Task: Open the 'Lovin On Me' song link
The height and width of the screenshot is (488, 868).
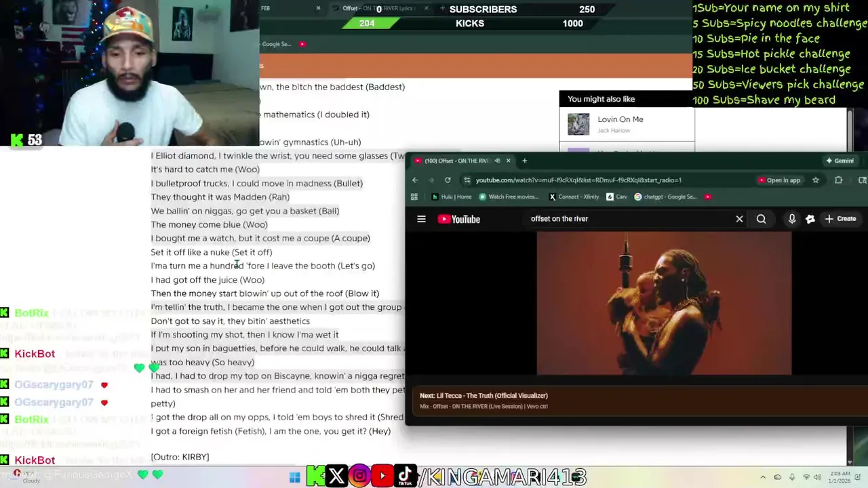Action: click(x=620, y=119)
